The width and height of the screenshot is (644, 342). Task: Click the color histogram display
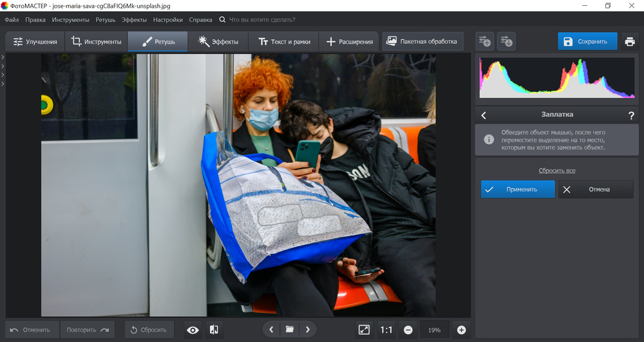coord(556,78)
